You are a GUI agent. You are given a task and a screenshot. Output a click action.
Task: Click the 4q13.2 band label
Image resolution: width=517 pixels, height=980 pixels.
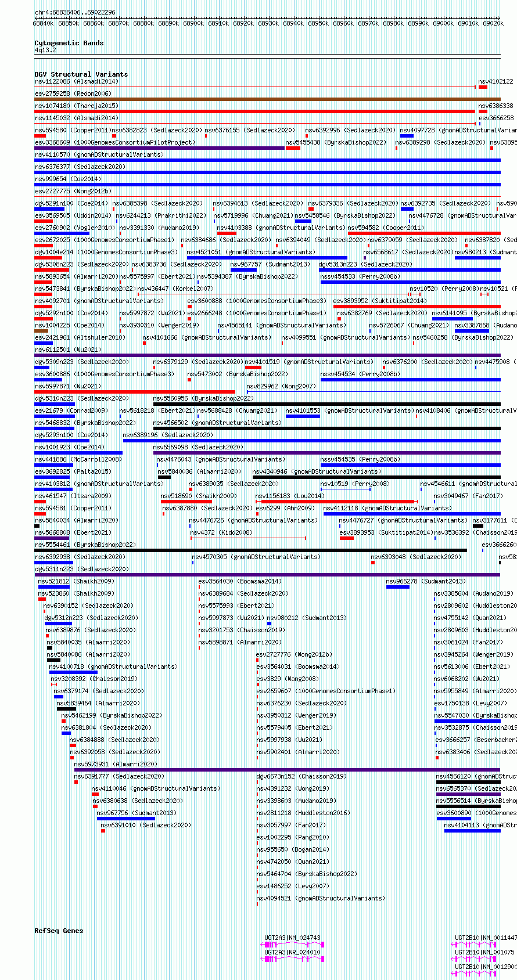tap(45, 50)
